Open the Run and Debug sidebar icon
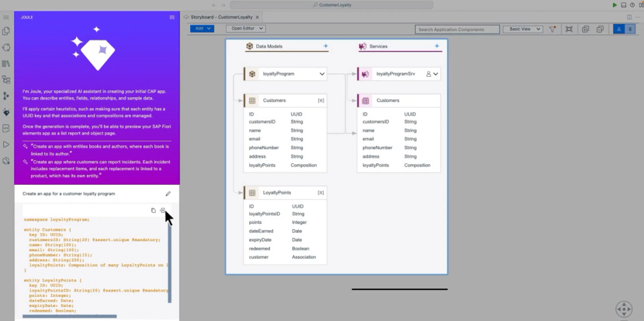Image resolution: width=644 pixels, height=321 pixels. click(x=6, y=144)
